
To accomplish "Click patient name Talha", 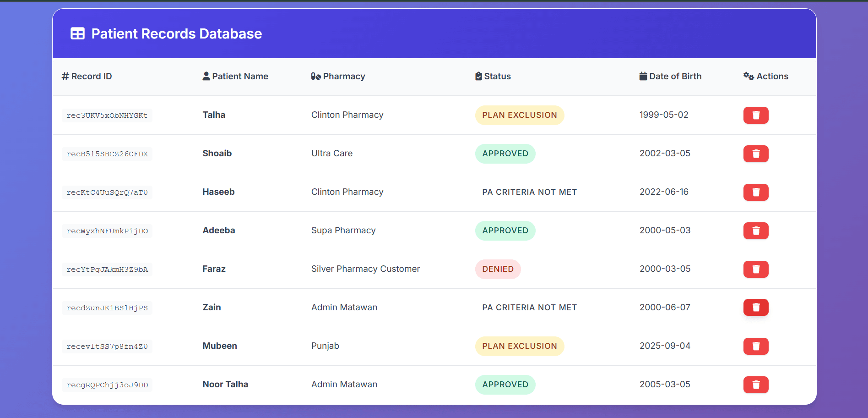I will (x=214, y=115).
